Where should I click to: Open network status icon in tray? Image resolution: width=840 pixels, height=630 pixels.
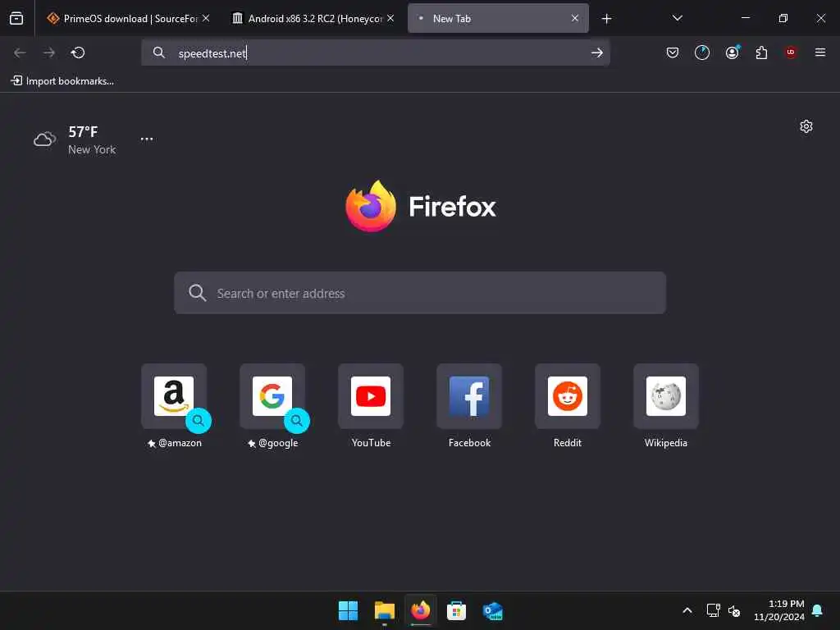[713, 610]
